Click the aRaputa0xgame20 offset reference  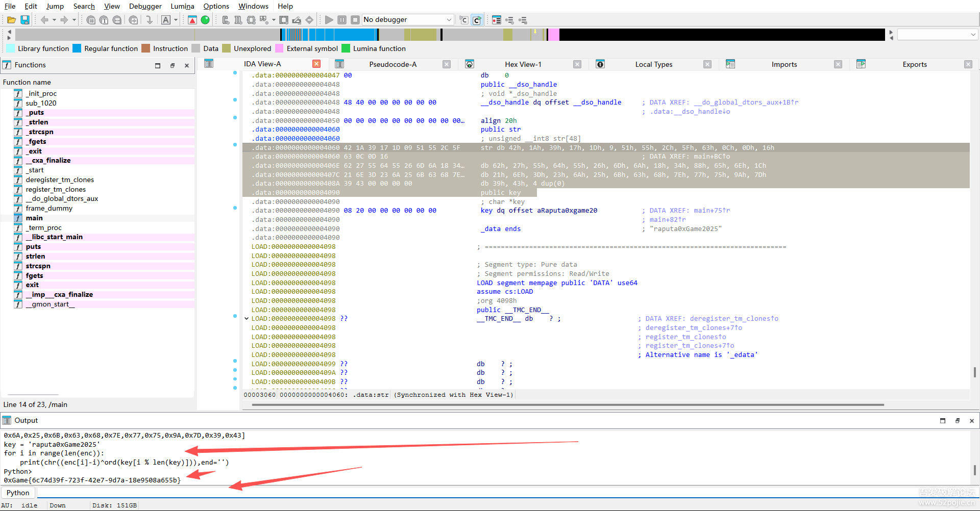(567, 211)
